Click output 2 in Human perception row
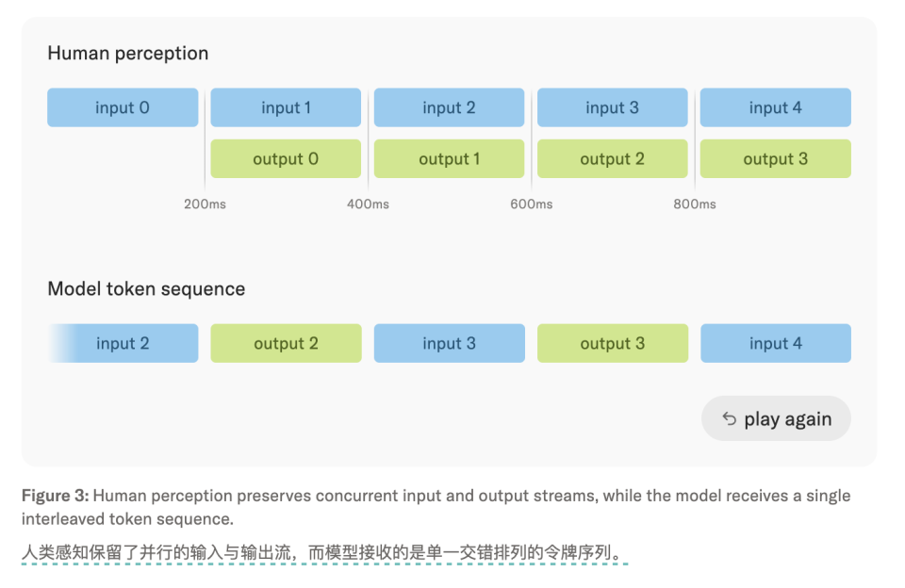This screenshot has width=905, height=588. tap(613, 158)
